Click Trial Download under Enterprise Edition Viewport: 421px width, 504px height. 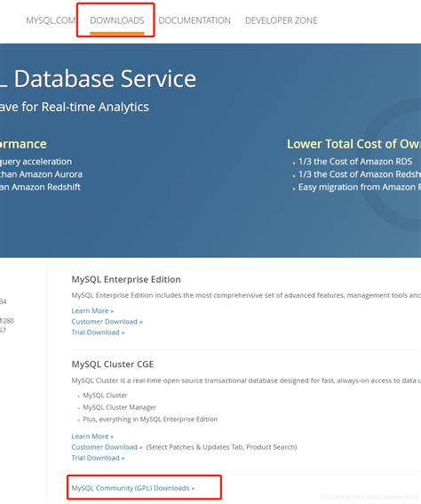pyautogui.click(x=98, y=332)
